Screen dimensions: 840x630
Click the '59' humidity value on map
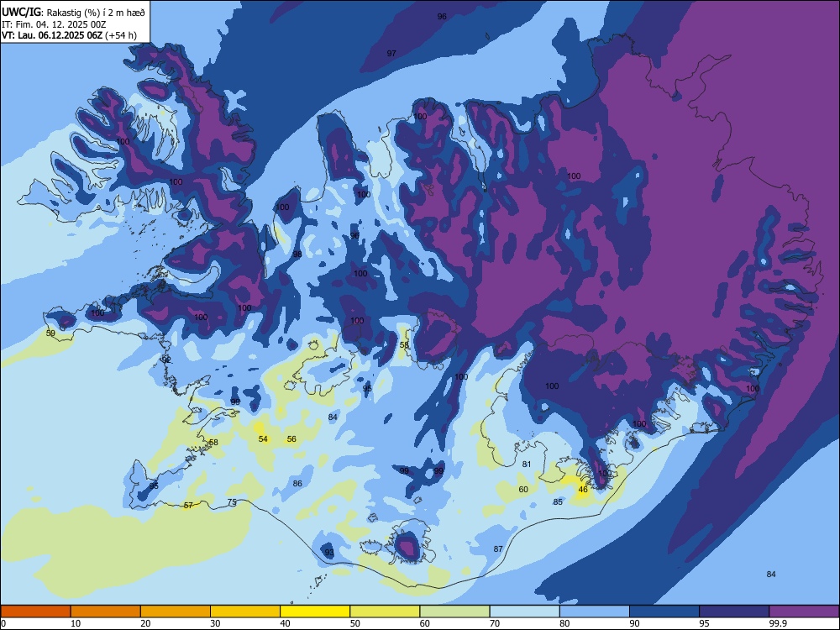pos(50,333)
